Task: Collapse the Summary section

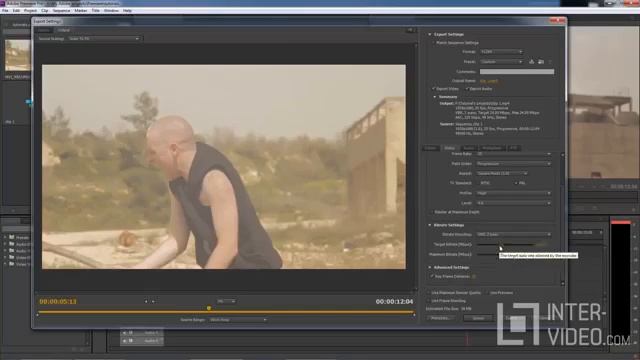Action: click(x=435, y=97)
